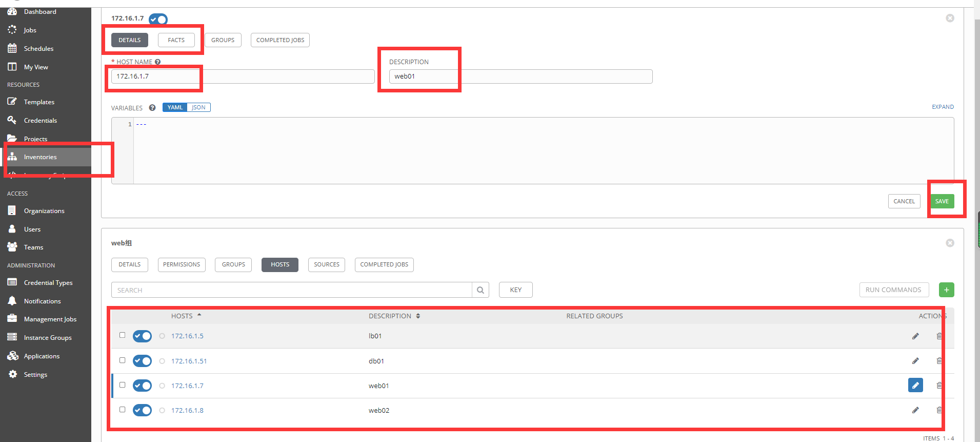980x442 pixels.
Task: Open the 172.16.1.51 host link
Action: (189, 361)
